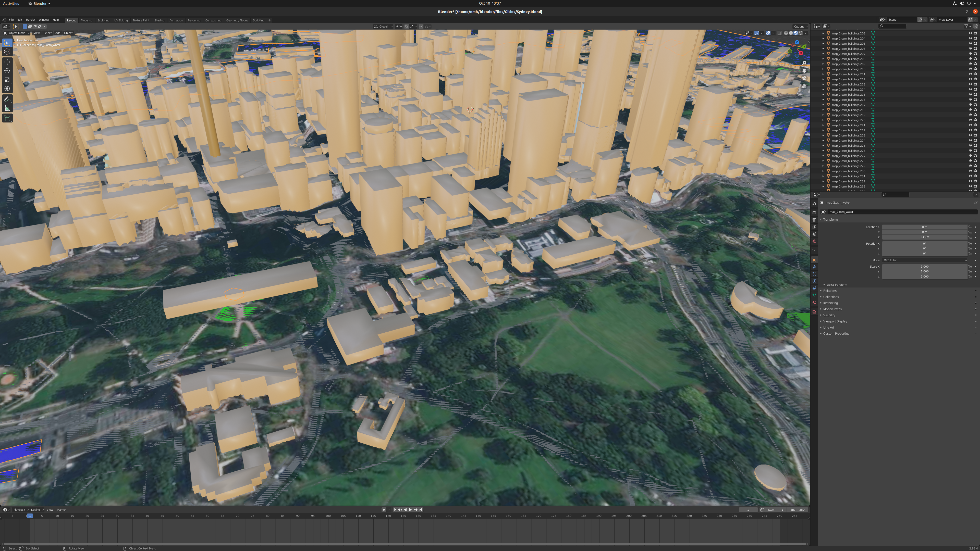Open the Material properties tab
The image size is (980, 551).
click(814, 303)
